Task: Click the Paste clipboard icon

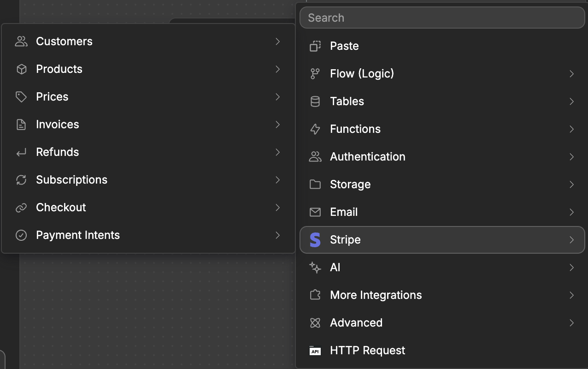Action: click(x=315, y=46)
